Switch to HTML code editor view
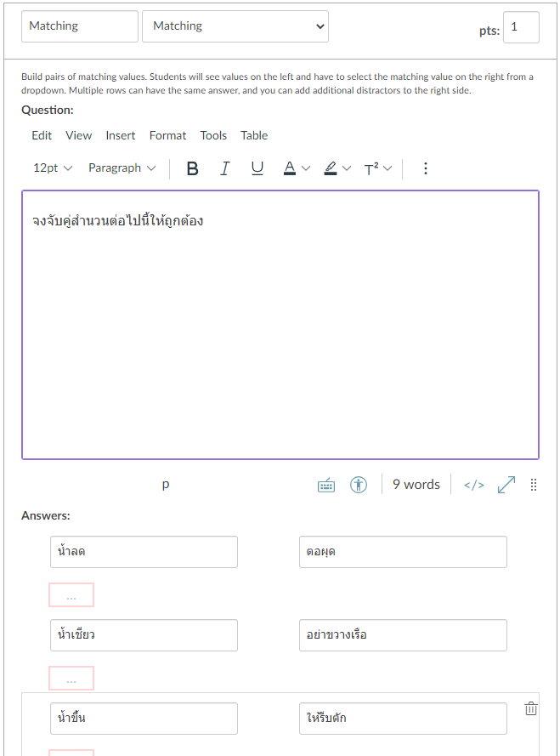 pos(473,485)
